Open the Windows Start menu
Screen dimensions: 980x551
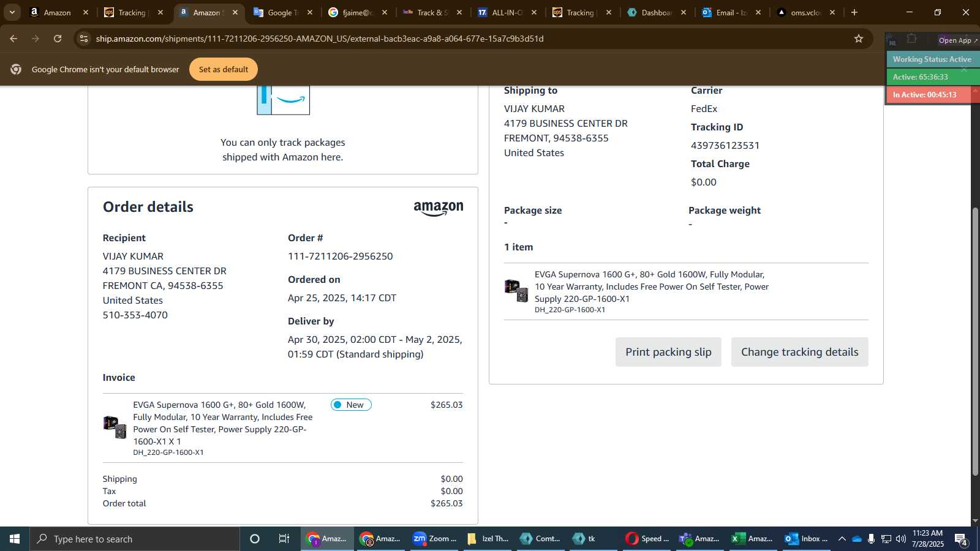pos(15,539)
